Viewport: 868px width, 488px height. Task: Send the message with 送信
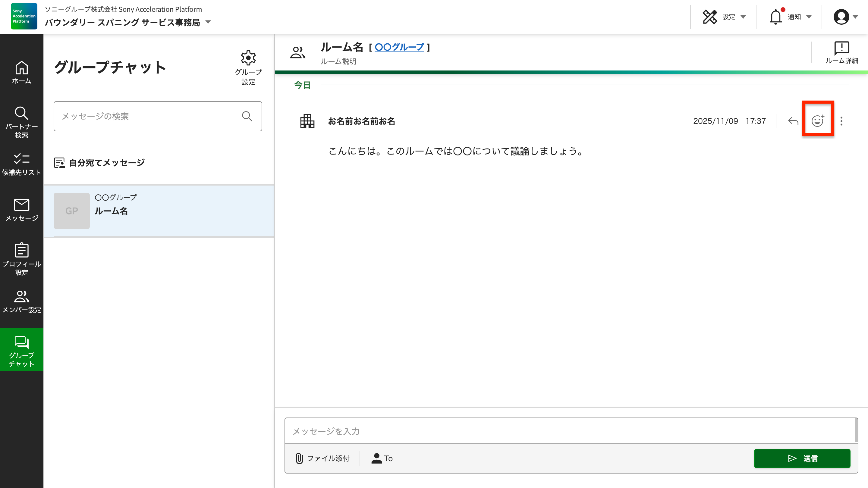802,458
